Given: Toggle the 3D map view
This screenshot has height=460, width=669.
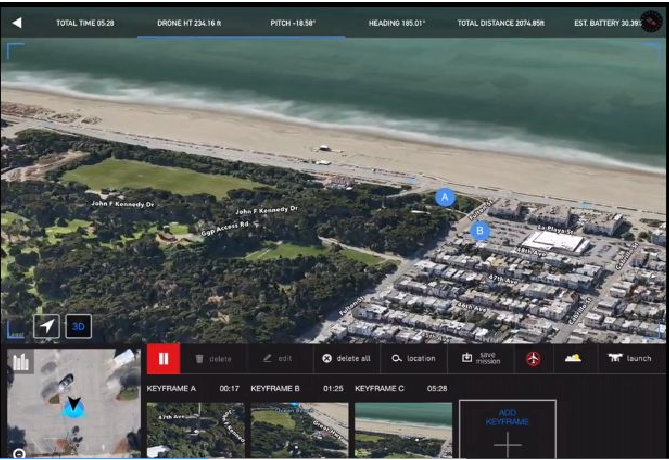Looking at the screenshot, I should pos(79,326).
